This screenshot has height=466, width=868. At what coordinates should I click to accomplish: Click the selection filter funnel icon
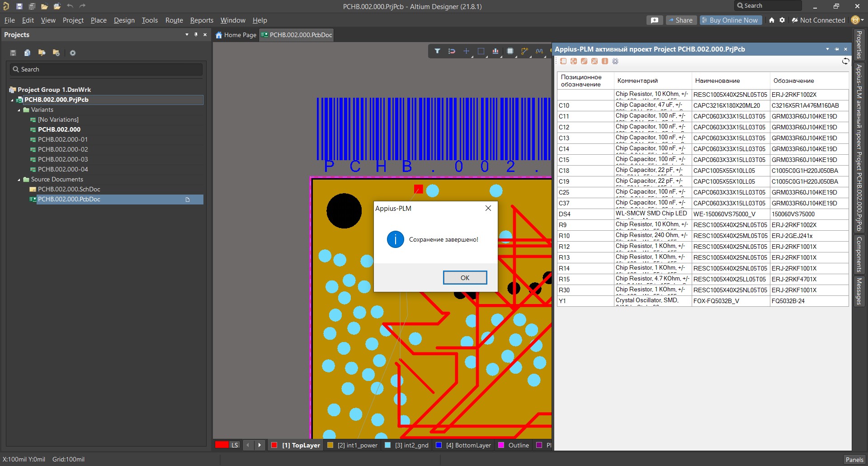(437, 51)
